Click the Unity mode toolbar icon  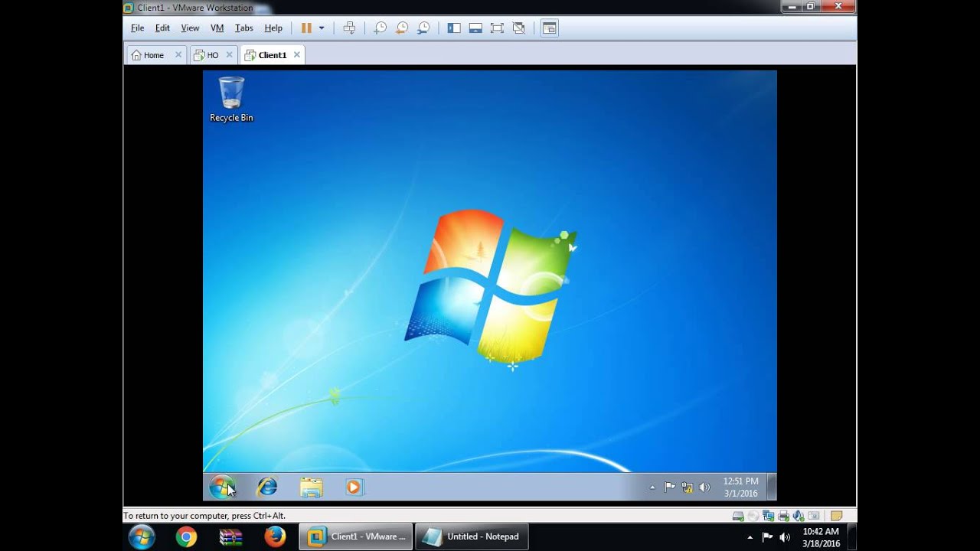[518, 28]
